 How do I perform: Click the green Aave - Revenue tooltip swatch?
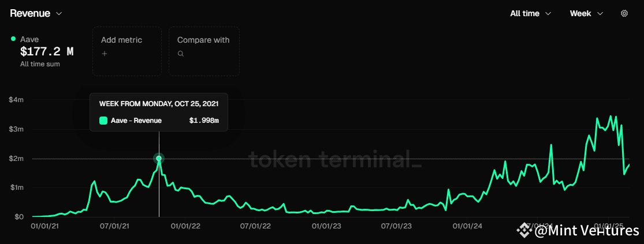point(103,121)
